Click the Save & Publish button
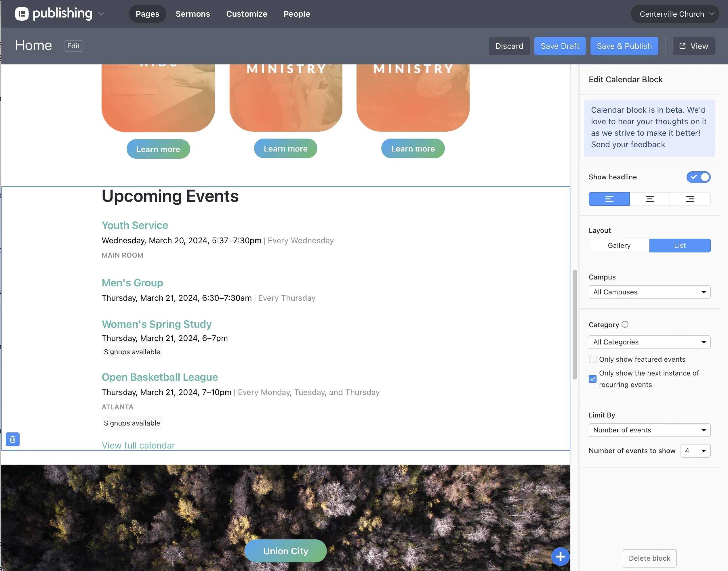 [624, 46]
